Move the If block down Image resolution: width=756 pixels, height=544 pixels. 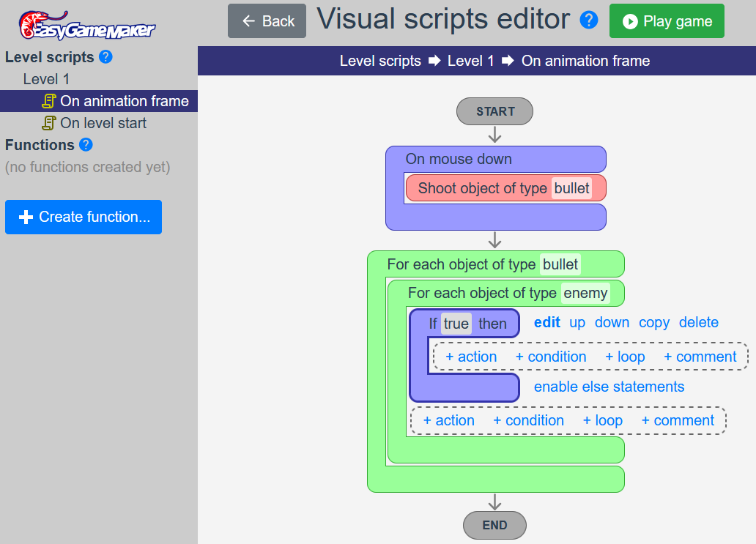pyautogui.click(x=612, y=322)
